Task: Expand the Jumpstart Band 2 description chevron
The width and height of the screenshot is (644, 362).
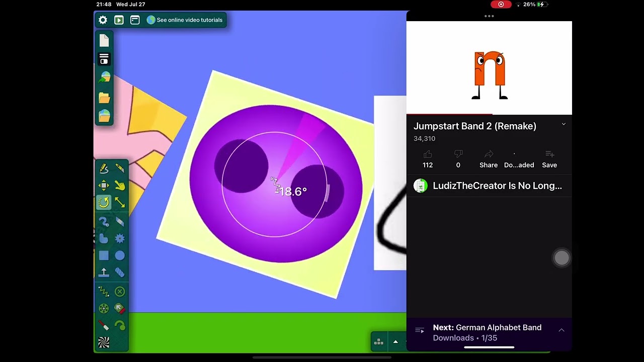Action: click(x=563, y=124)
